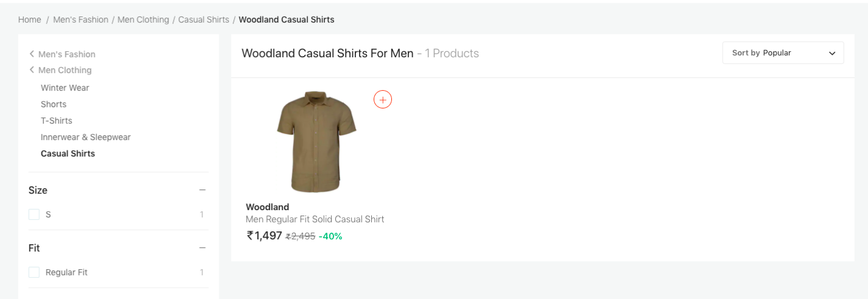Select Casual Shirts in sidebar
Viewport: 868px width, 299px height.
tap(68, 153)
